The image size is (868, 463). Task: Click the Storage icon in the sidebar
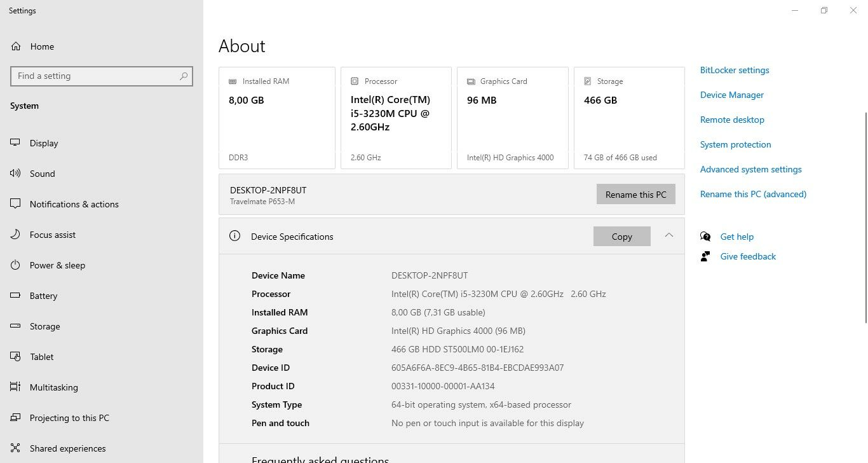(x=15, y=326)
